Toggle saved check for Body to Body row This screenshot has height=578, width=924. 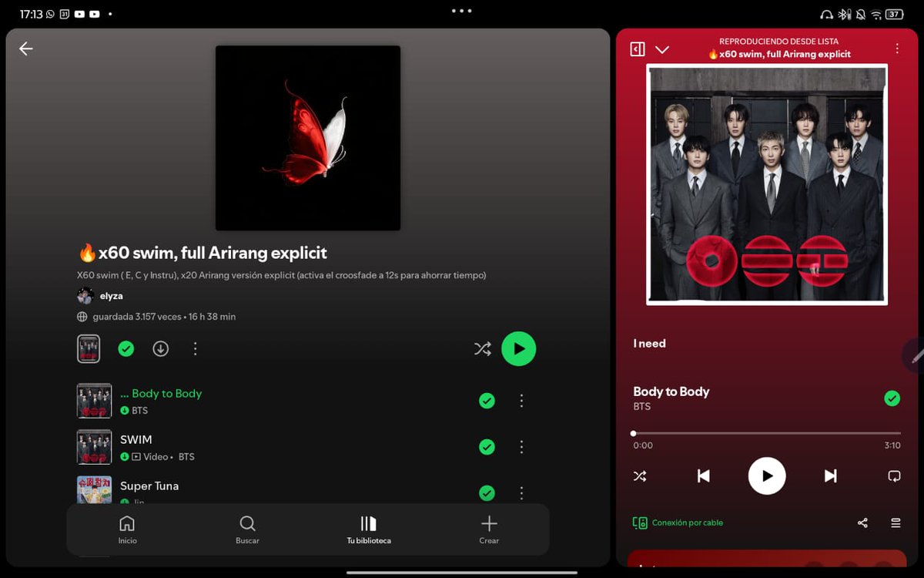pos(487,401)
